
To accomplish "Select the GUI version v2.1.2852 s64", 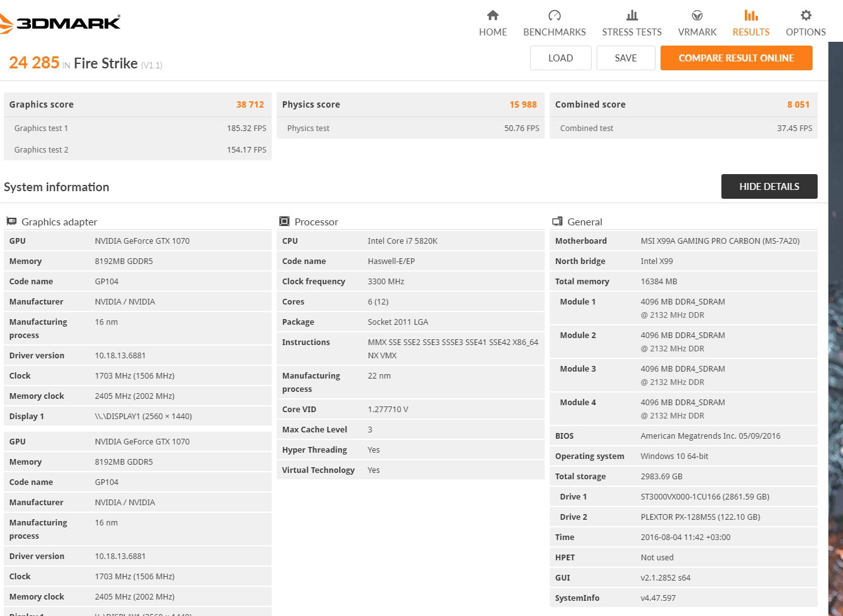I will click(x=666, y=577).
